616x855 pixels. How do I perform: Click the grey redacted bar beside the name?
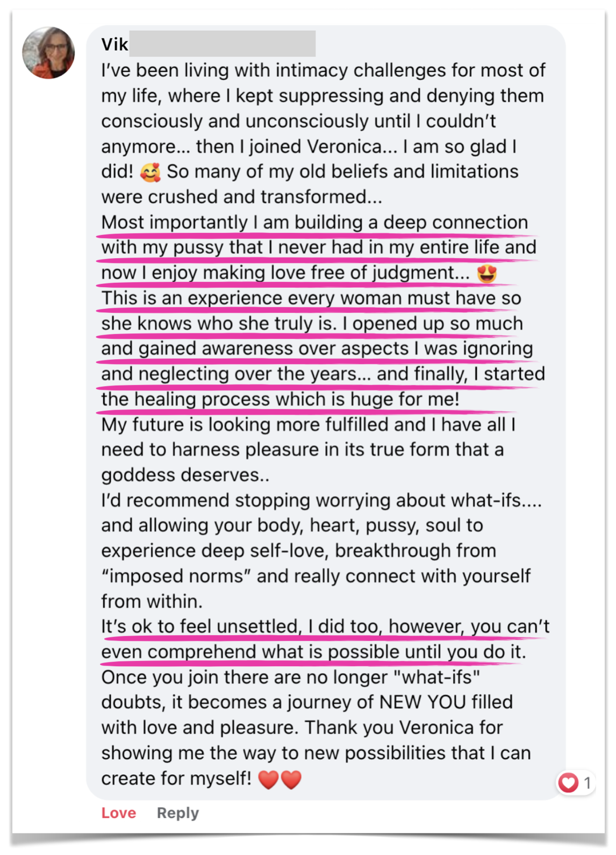click(x=222, y=44)
